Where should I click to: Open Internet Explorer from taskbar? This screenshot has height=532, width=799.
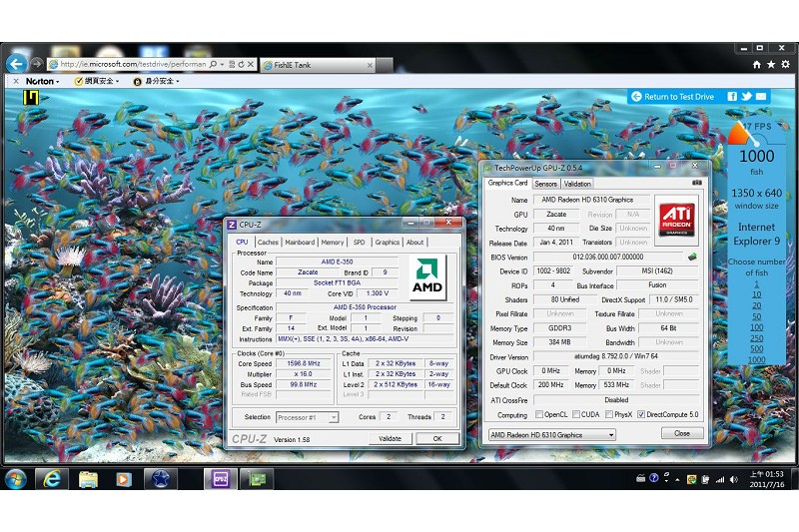52,479
